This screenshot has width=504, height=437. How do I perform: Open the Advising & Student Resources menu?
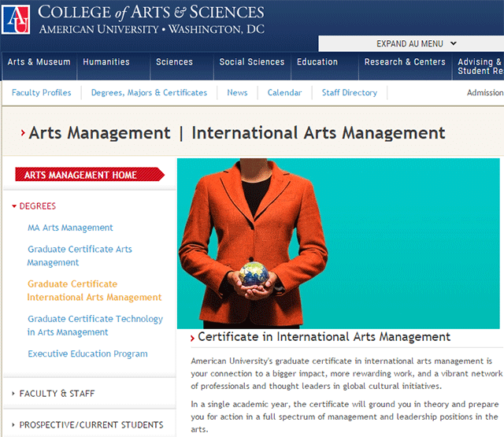(480, 66)
